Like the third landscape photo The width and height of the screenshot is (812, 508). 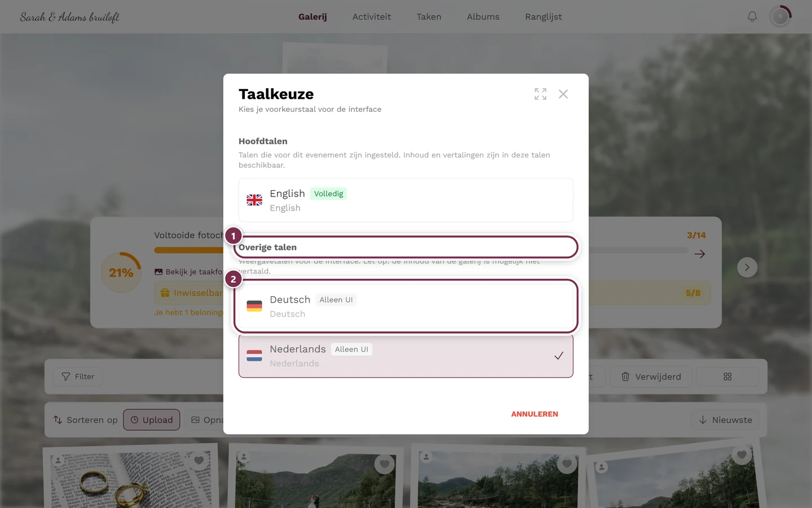coord(567,464)
